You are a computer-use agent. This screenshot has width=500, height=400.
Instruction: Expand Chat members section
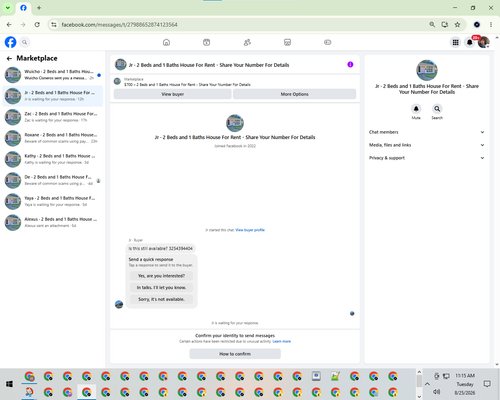coord(426,132)
